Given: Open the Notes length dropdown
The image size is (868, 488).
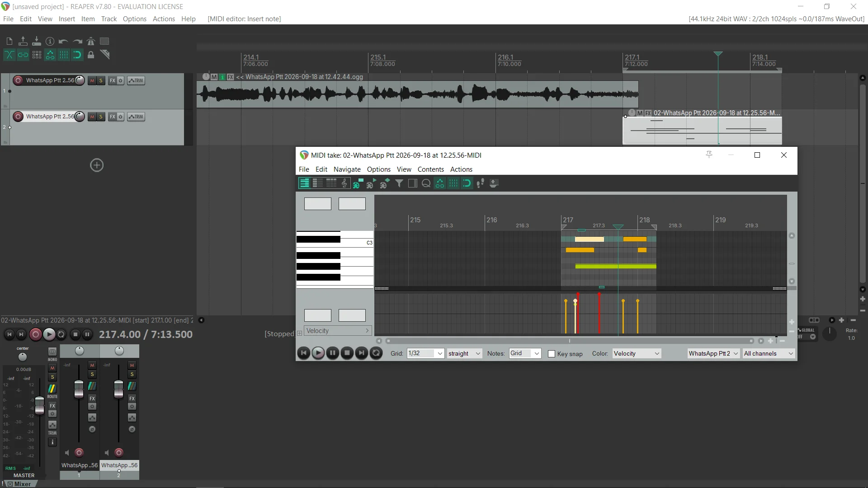Looking at the screenshot, I should coord(525,353).
